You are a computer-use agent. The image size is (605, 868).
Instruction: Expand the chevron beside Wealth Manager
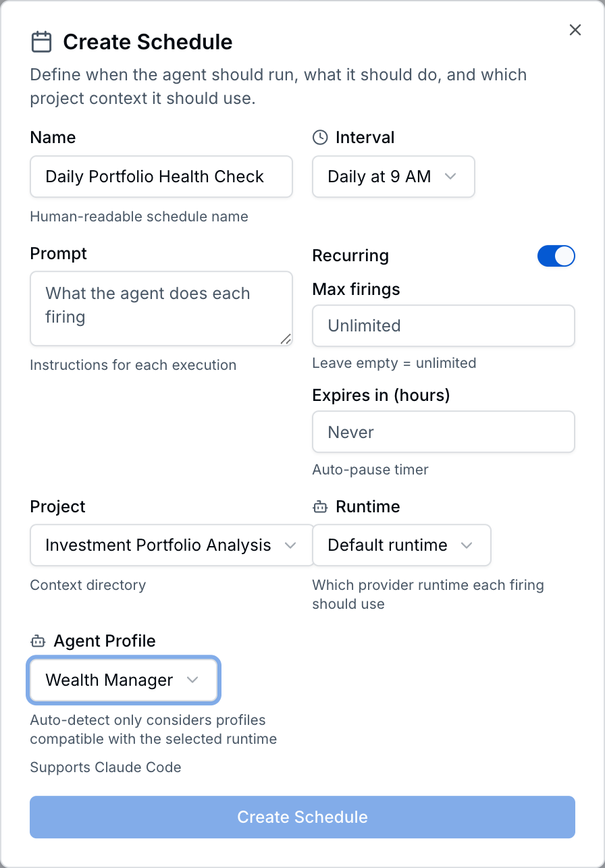pyautogui.click(x=193, y=680)
